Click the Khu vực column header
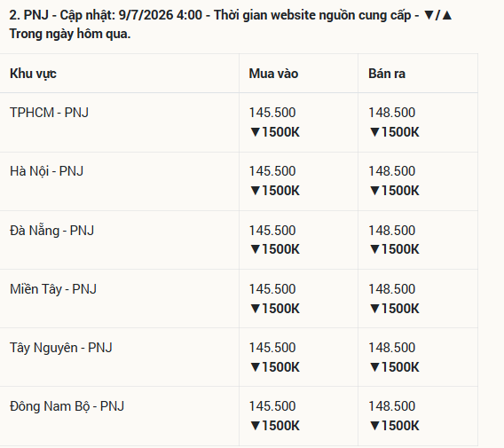The height and width of the screenshot is (448, 504). [33, 74]
